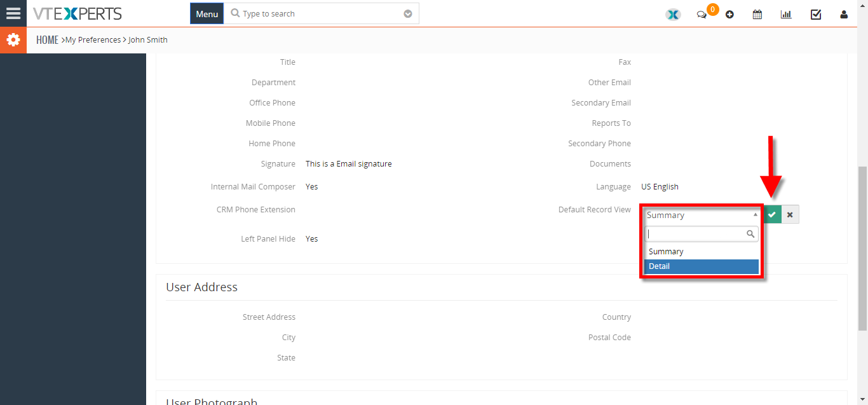Open My Preferences breadcrumb link

click(x=93, y=40)
